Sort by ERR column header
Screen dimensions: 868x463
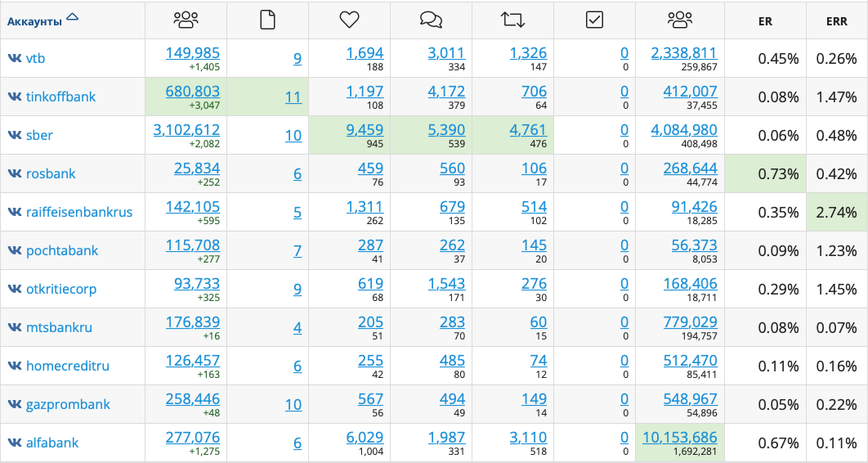coord(836,21)
